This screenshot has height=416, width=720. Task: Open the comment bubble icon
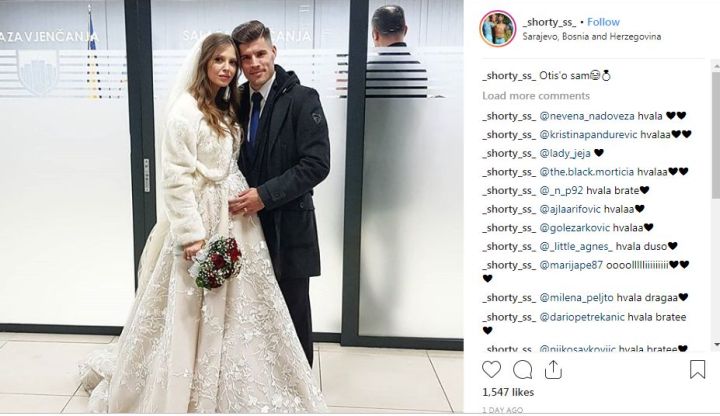click(x=522, y=370)
